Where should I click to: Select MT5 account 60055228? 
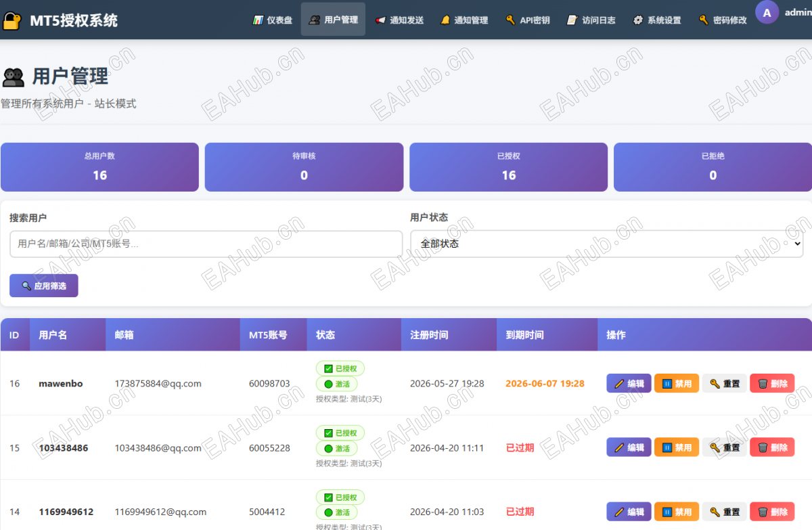pyautogui.click(x=269, y=447)
